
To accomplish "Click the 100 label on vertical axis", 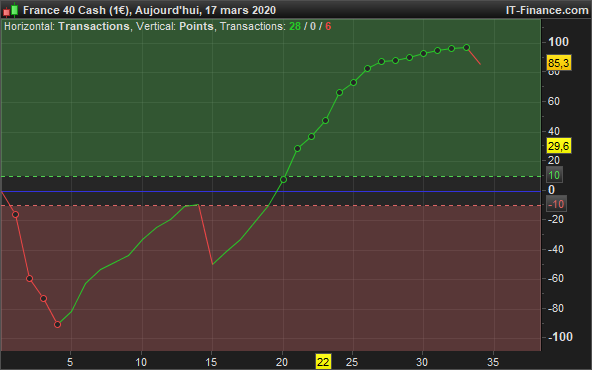I will click(x=558, y=42).
